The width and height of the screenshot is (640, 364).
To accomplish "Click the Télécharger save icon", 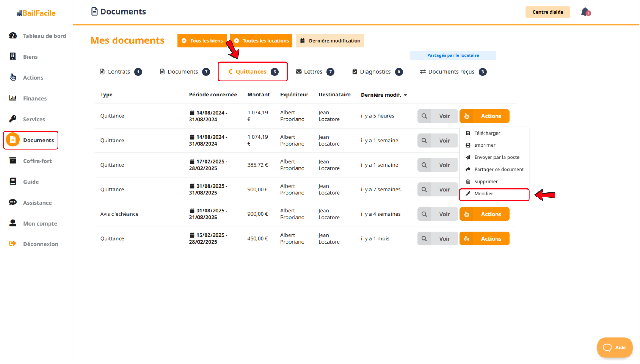I will pyautogui.click(x=468, y=133).
